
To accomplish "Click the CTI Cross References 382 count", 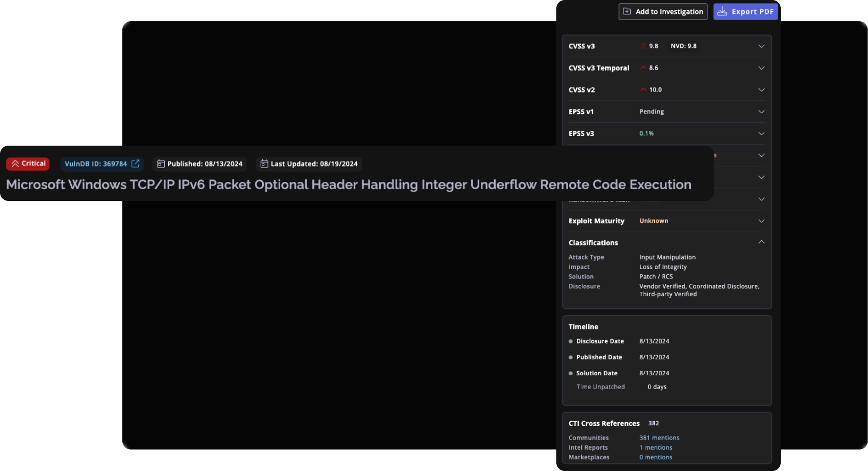I will 654,424.
